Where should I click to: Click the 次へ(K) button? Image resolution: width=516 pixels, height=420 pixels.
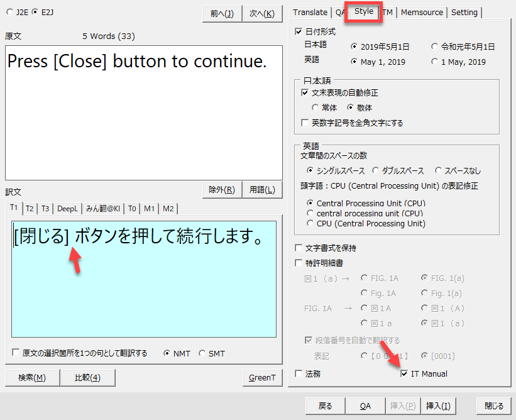click(261, 14)
